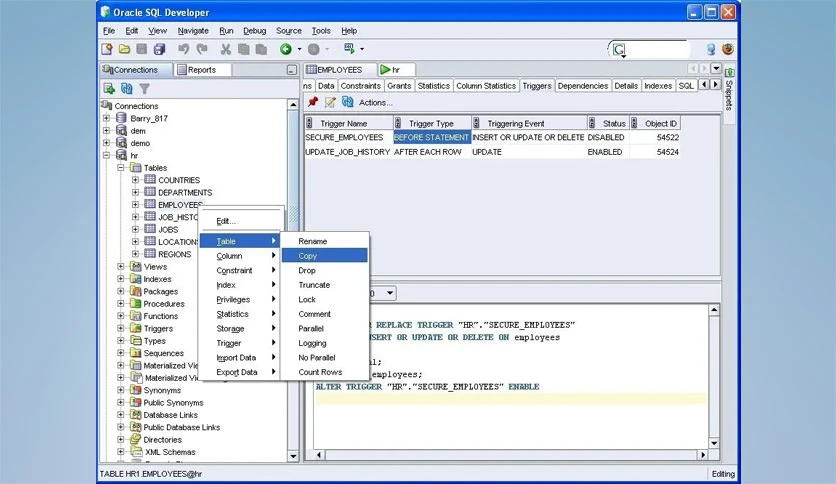Choose Truncate in the Table submenu
Image resolution: width=836 pixels, height=484 pixels.
[x=324, y=285]
